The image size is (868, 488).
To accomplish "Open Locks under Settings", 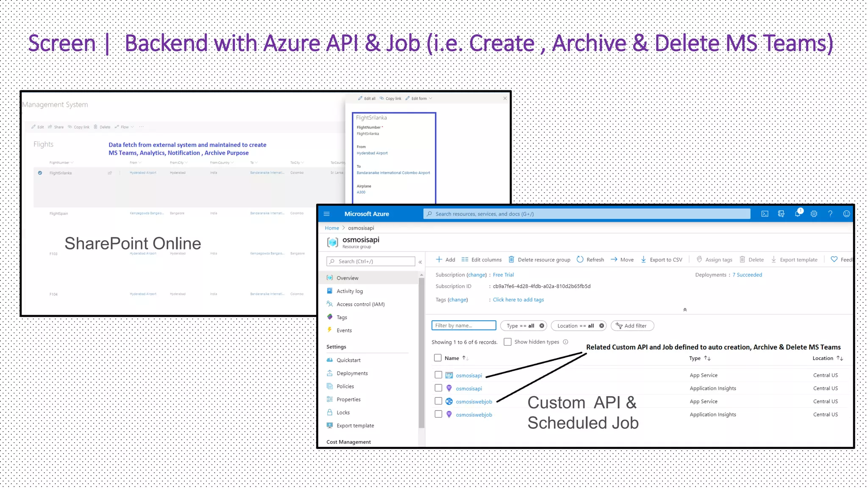I will (338, 413).
